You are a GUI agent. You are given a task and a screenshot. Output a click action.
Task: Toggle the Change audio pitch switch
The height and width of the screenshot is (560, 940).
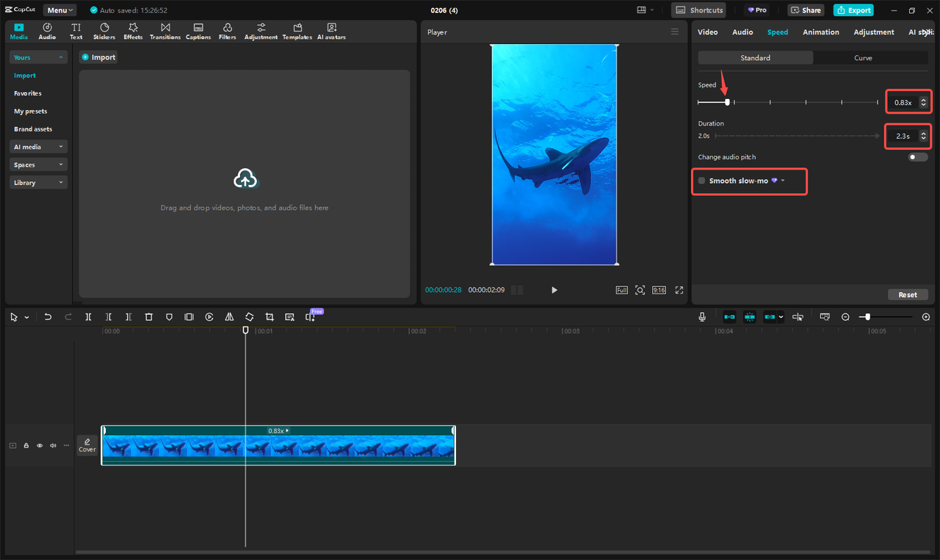click(917, 157)
